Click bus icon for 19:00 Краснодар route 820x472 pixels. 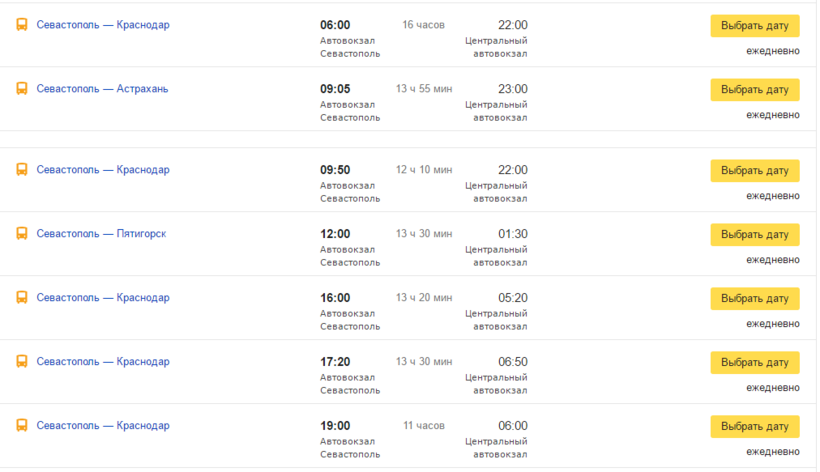click(x=21, y=425)
